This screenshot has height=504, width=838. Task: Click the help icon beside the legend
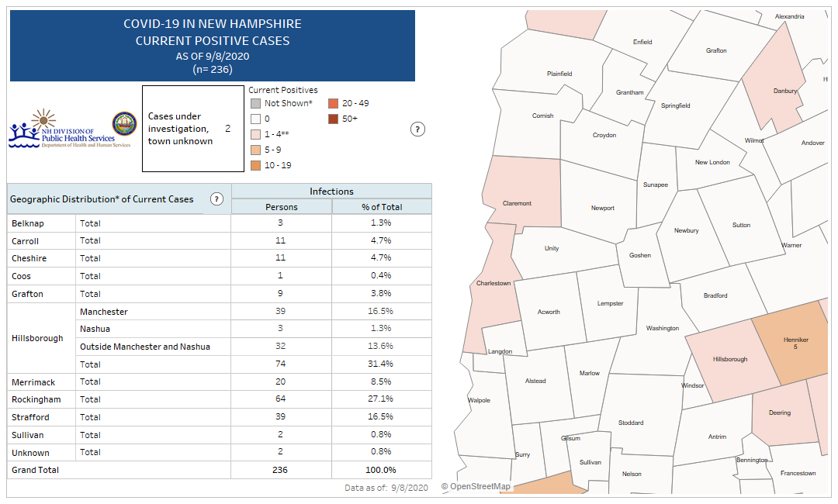417,129
